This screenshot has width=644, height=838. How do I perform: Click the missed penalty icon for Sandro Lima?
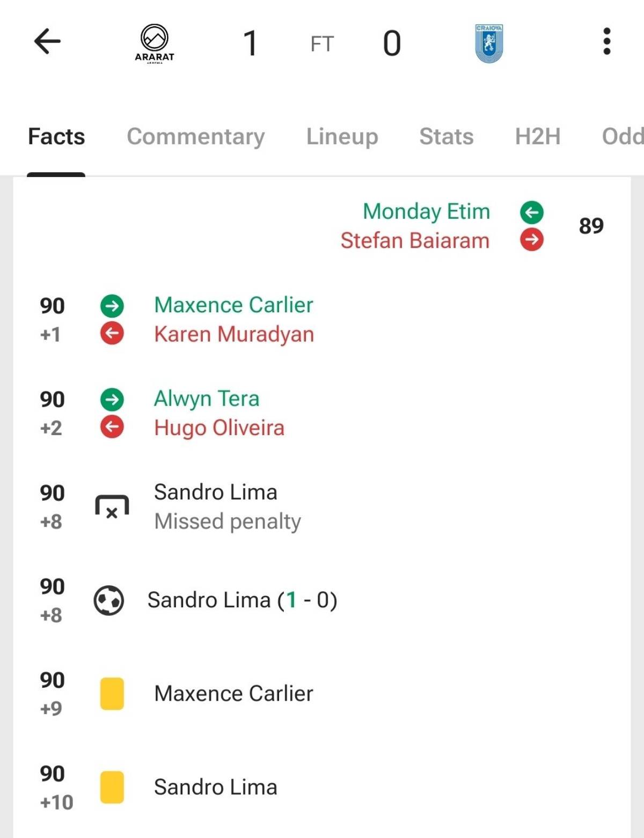112,506
